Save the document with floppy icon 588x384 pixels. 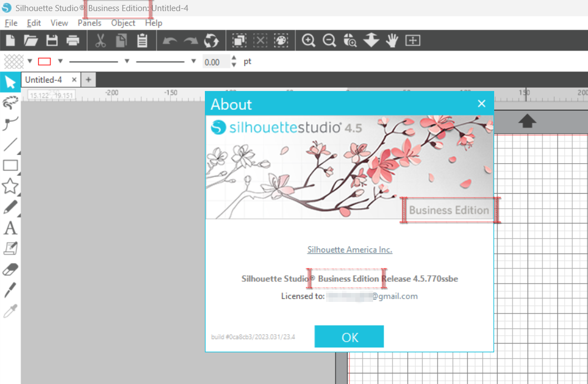coord(52,40)
